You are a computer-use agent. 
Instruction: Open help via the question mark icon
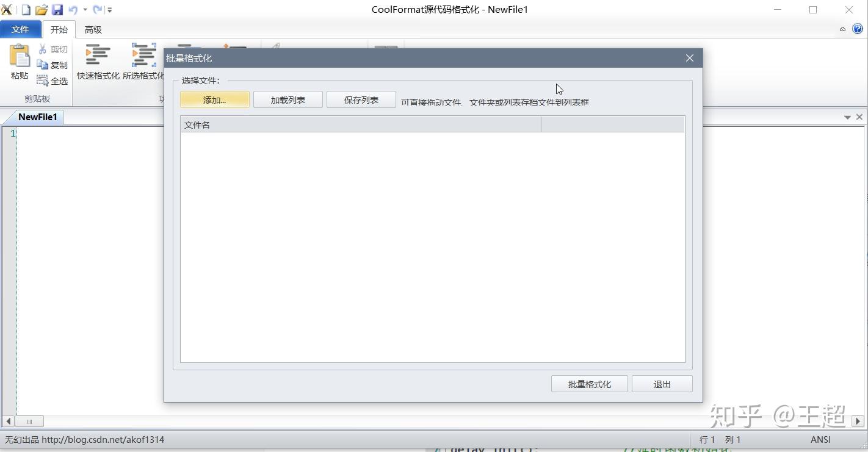[x=858, y=29]
